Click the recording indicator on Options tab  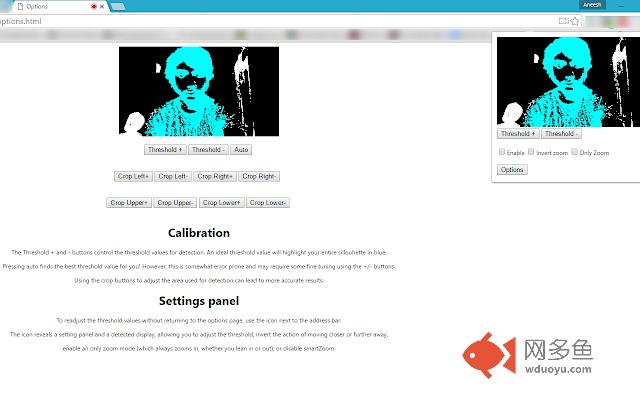coord(94,7)
